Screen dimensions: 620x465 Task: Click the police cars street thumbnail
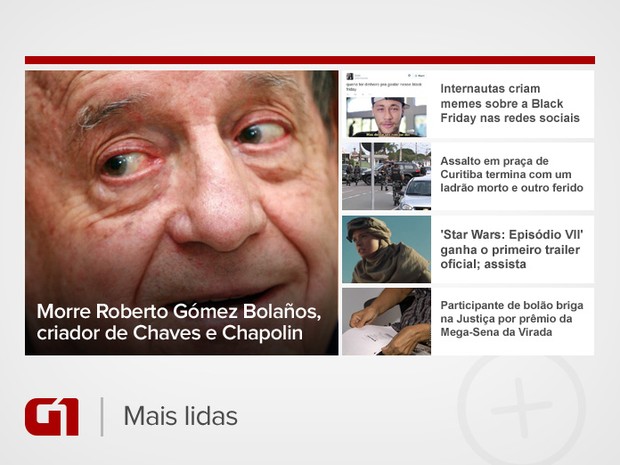coord(386,176)
